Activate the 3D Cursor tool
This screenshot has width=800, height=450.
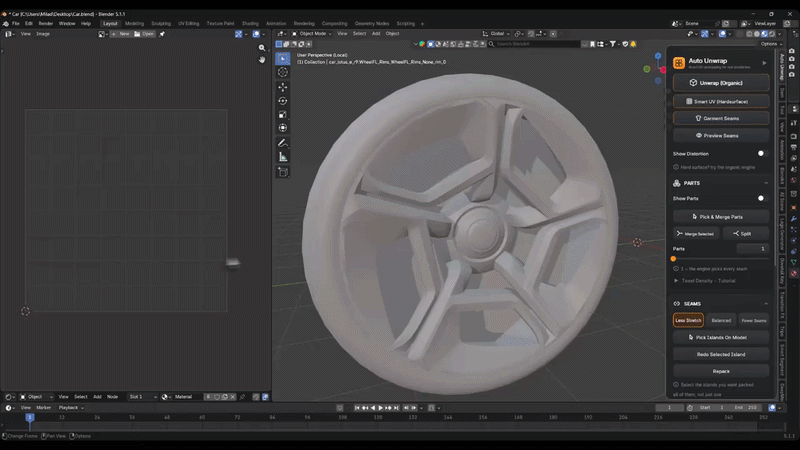(283, 72)
